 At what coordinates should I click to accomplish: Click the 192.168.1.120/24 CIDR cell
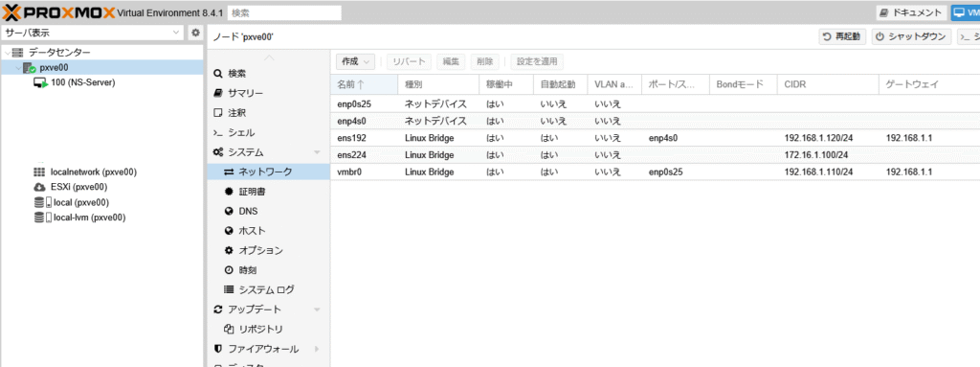819,138
